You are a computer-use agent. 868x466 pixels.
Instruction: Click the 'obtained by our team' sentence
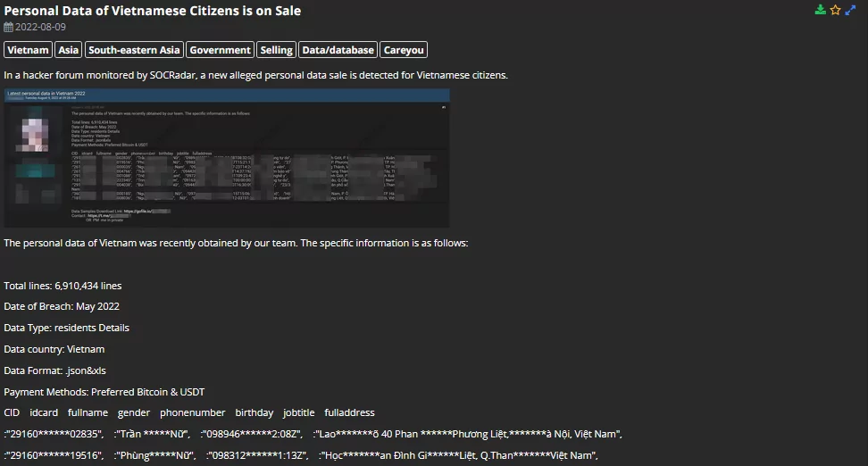(236, 243)
